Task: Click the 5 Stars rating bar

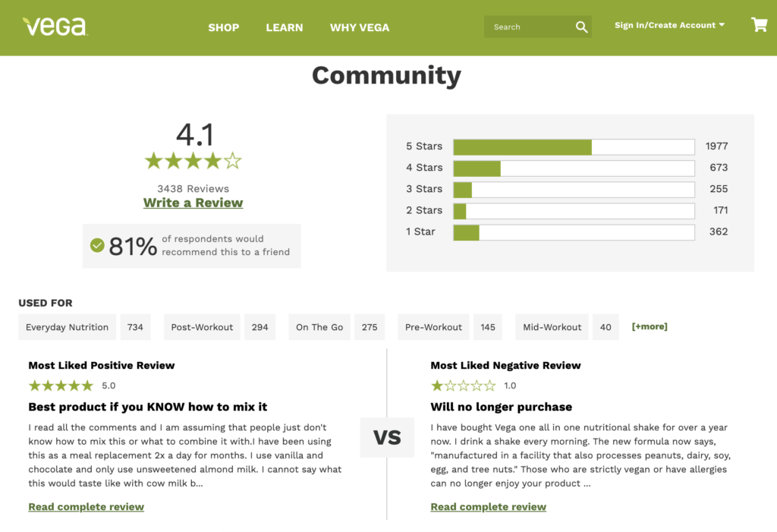Action: 574,146
